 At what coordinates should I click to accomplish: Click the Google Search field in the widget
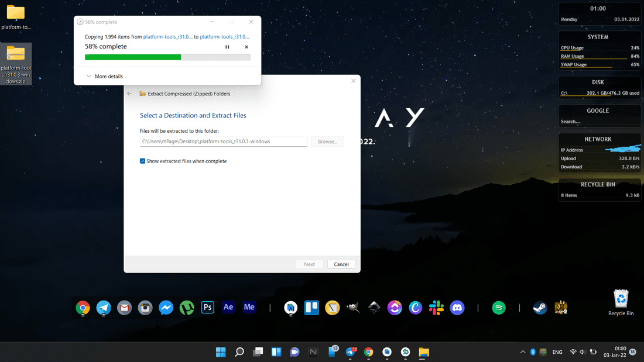click(x=599, y=122)
